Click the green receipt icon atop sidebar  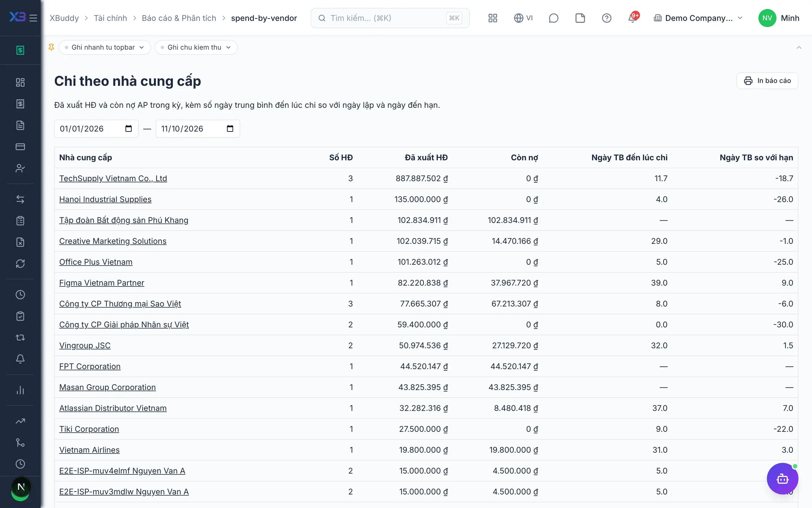(x=20, y=51)
